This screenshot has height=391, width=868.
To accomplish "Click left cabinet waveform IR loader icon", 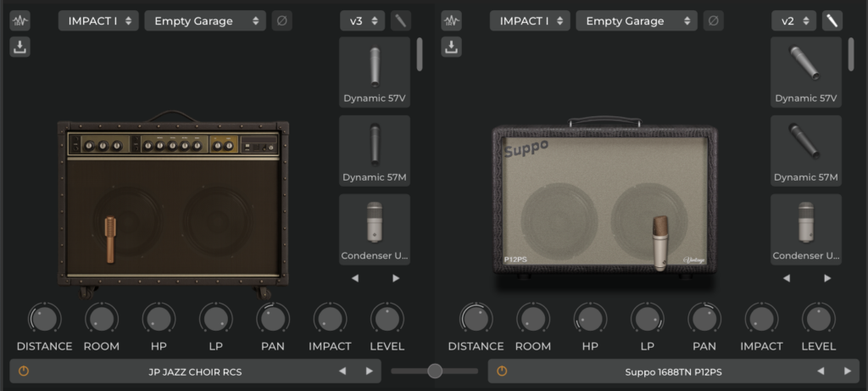I will pos(20,21).
